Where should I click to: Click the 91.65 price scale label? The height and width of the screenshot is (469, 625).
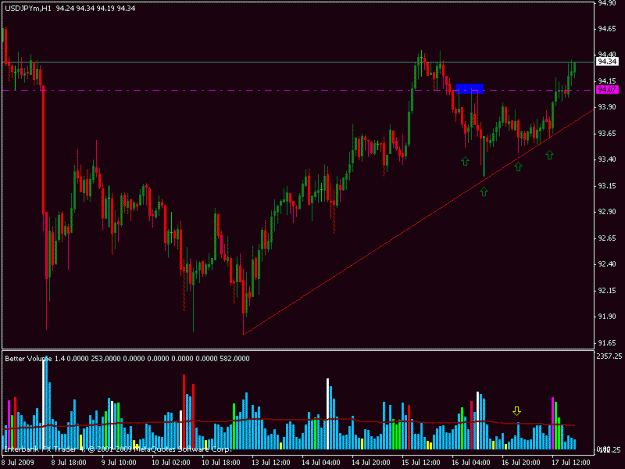(607, 343)
